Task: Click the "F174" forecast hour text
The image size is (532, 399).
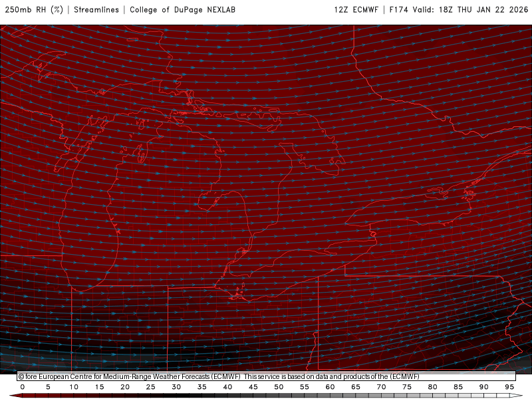Action: point(398,10)
